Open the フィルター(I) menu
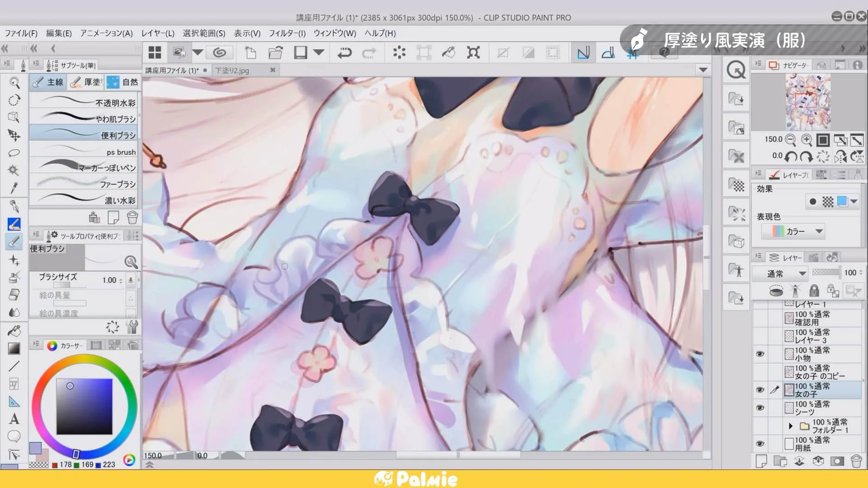The height and width of the screenshot is (488, 868). coord(287,33)
